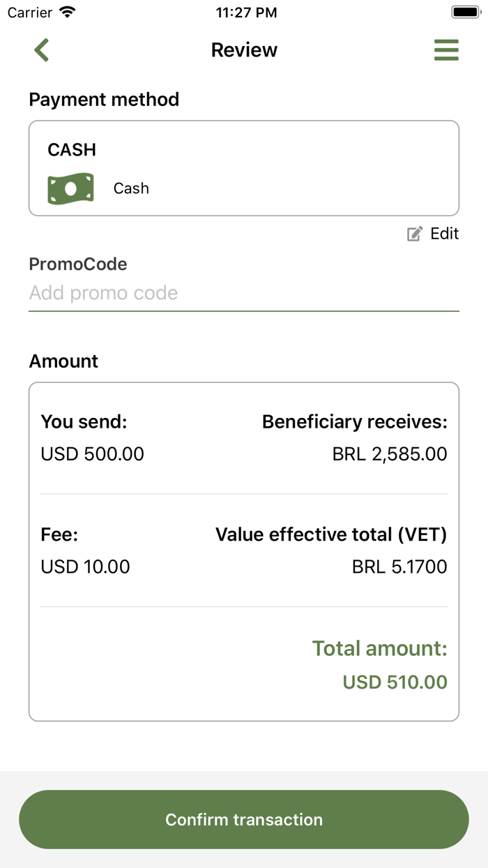Open the hamburger menu
This screenshot has width=488, height=868.
(x=446, y=50)
